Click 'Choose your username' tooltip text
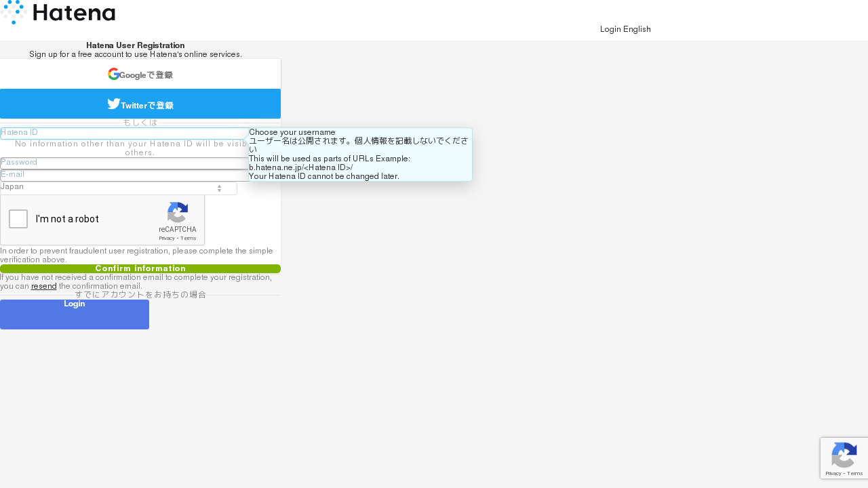The width and height of the screenshot is (868, 488). pos(292,132)
